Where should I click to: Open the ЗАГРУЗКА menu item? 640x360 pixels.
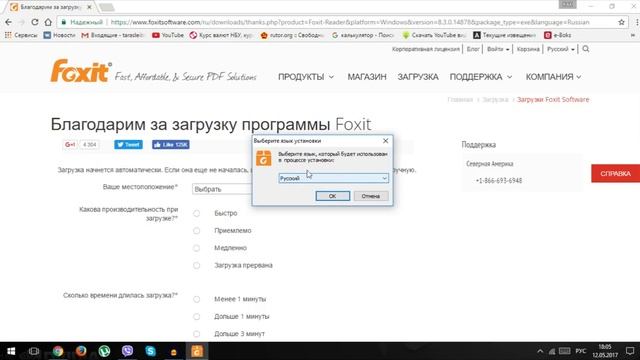coord(418,77)
